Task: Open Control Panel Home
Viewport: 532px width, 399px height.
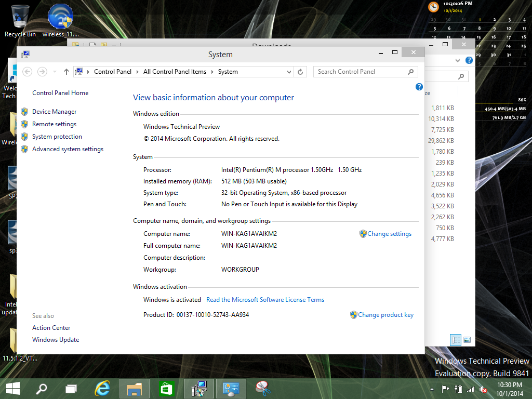Action: coord(60,93)
